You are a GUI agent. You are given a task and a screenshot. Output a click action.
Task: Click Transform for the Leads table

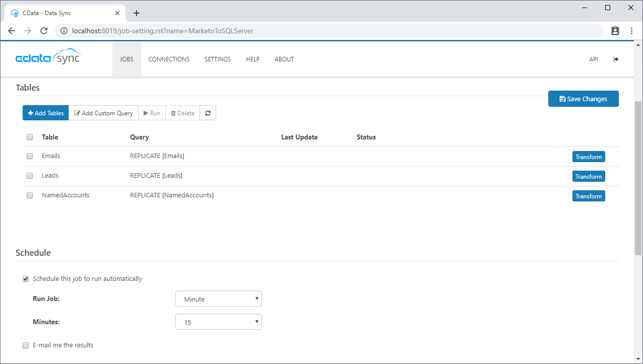[589, 176]
